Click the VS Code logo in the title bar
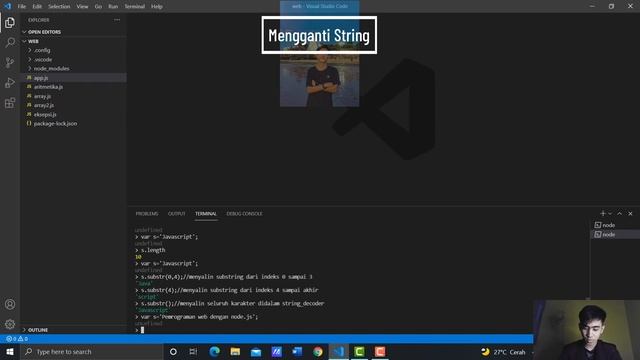The width and height of the screenshot is (640, 360). tap(7, 6)
